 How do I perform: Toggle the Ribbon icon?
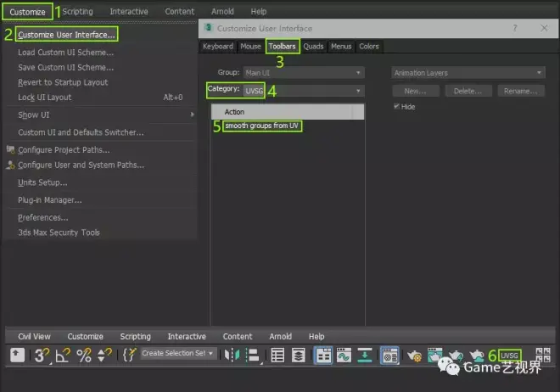[323, 356]
